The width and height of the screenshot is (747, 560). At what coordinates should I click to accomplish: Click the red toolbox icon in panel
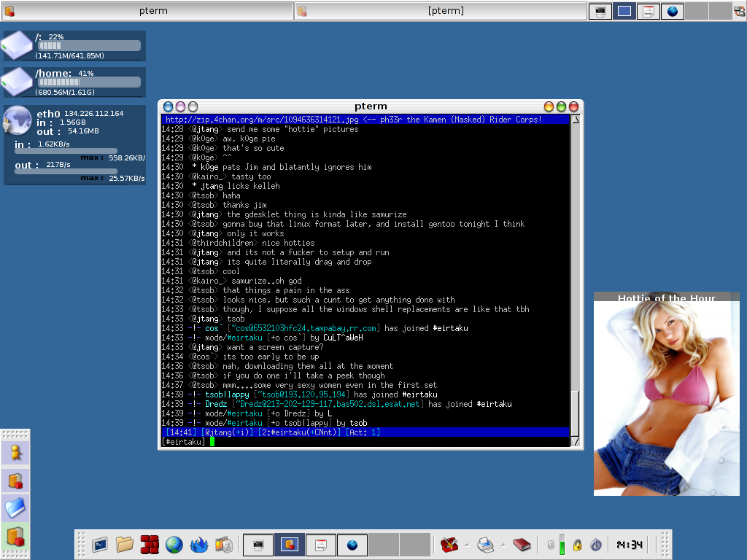click(x=449, y=544)
